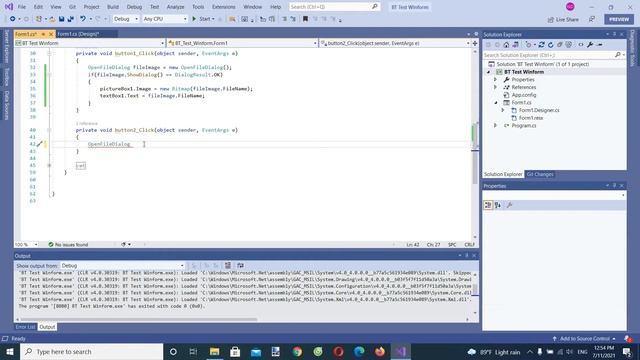
Task: Open the Live Share button
Action: (563, 19)
